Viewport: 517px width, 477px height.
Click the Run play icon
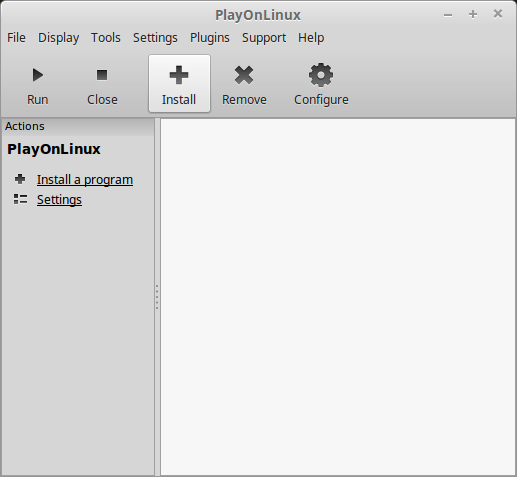(x=38, y=75)
